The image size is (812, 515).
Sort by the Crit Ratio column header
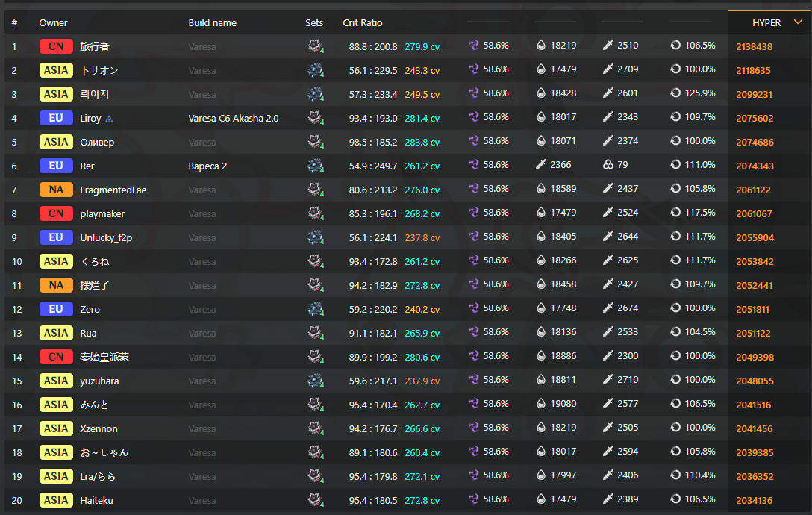click(x=363, y=23)
